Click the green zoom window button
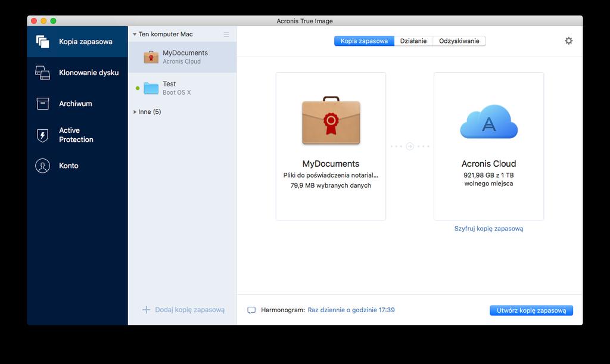 coord(53,21)
